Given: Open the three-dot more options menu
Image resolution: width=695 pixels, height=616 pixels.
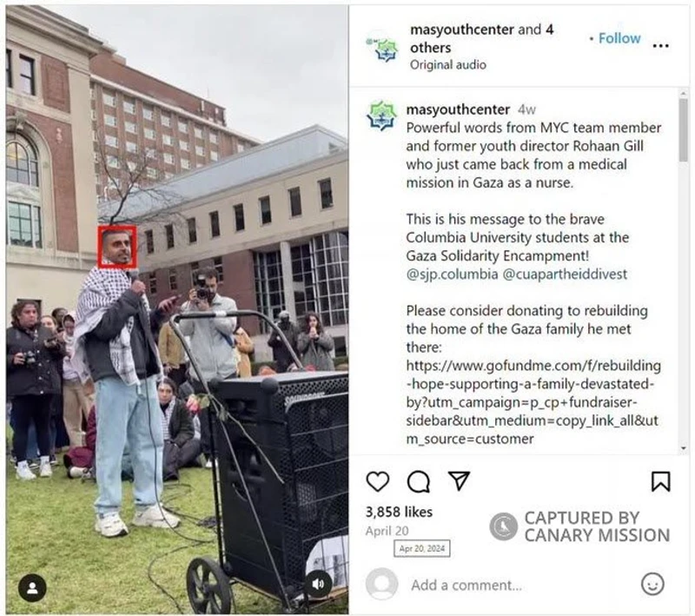Looking at the screenshot, I should pyautogui.click(x=660, y=46).
